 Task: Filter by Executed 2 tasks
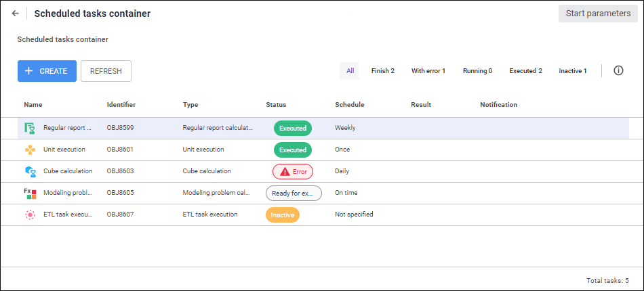(x=525, y=70)
